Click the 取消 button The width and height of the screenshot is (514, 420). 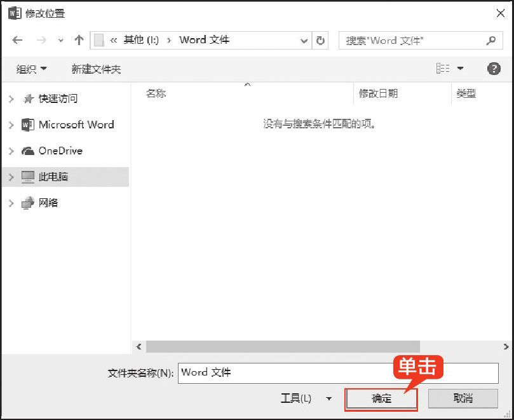(x=463, y=398)
